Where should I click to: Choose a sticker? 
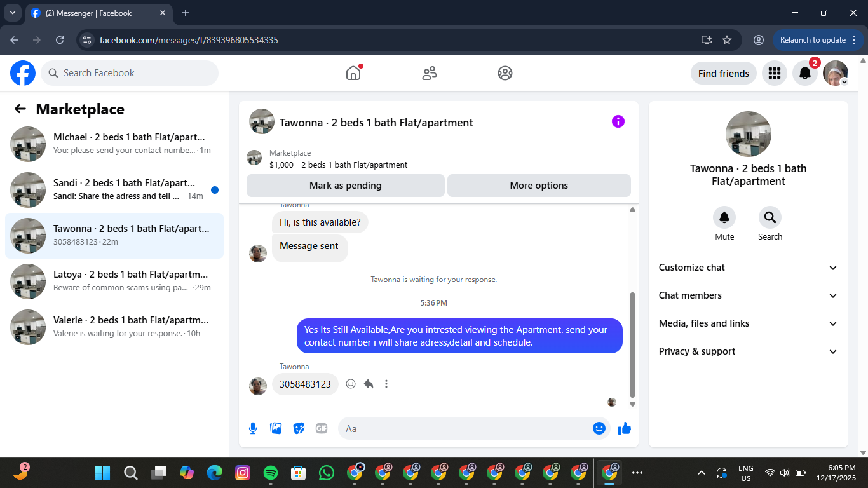[299, 428]
